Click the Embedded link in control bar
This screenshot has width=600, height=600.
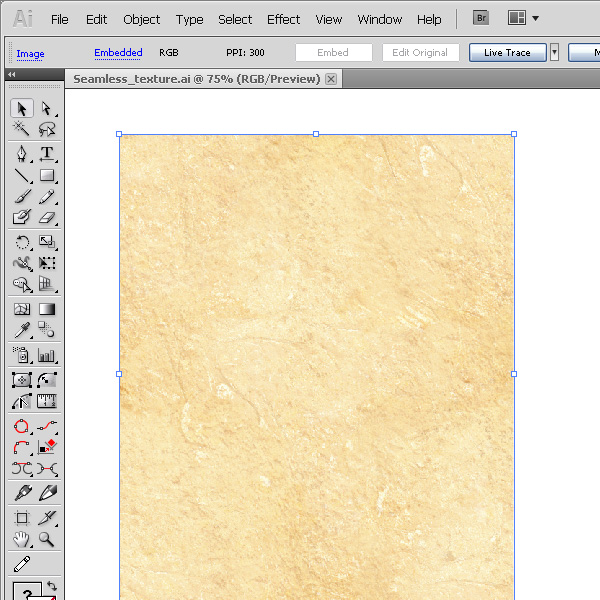coord(118,52)
